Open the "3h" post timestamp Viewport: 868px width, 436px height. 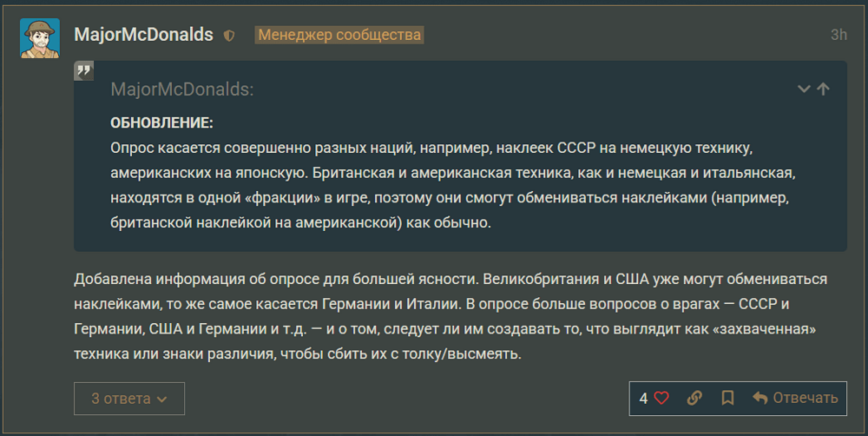click(838, 35)
